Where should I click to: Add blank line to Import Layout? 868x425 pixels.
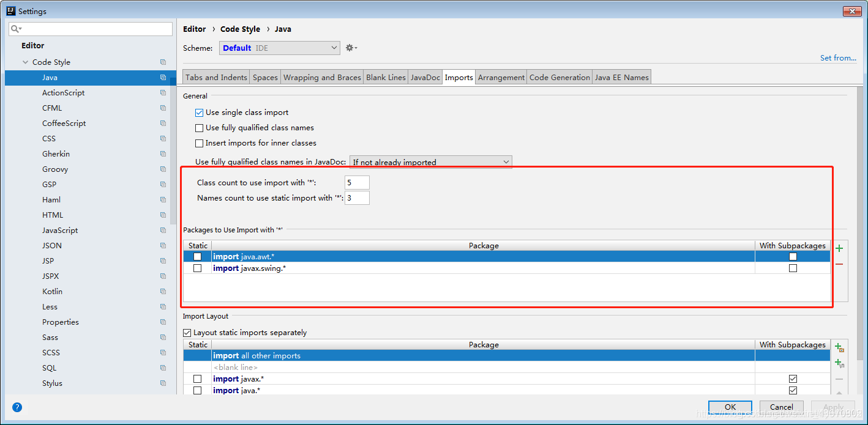point(839,363)
